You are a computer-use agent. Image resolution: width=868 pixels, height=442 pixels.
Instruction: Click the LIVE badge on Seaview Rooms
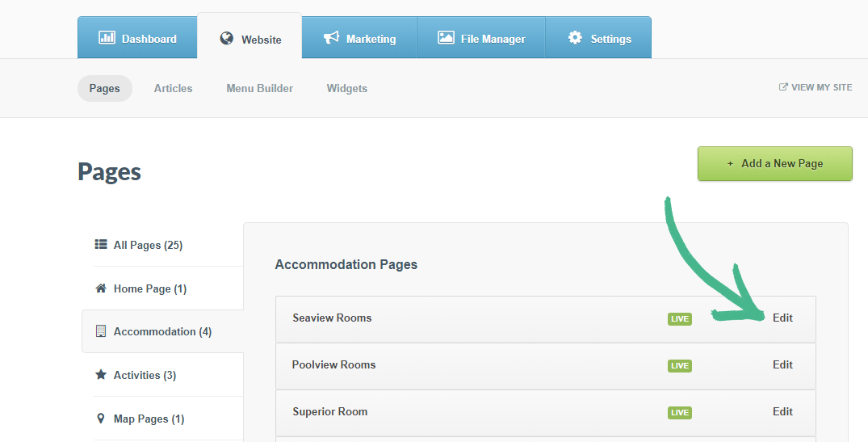[680, 318]
